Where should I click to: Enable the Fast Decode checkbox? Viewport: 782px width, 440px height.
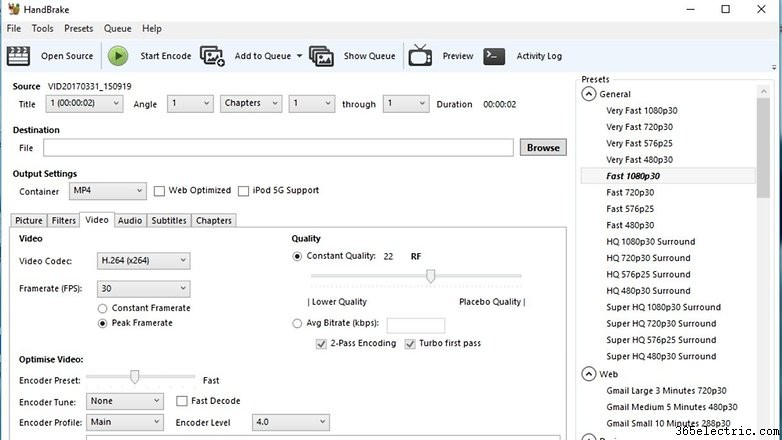point(182,401)
